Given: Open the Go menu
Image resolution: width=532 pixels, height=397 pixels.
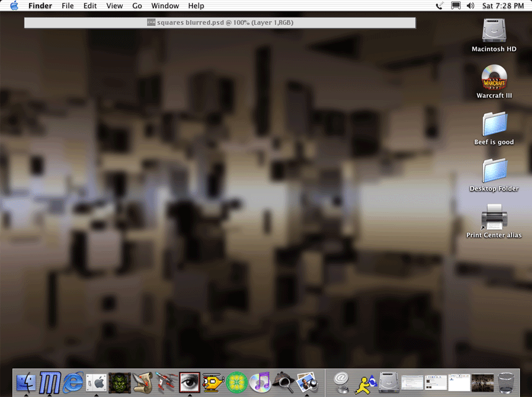Looking at the screenshot, I should (x=137, y=6).
